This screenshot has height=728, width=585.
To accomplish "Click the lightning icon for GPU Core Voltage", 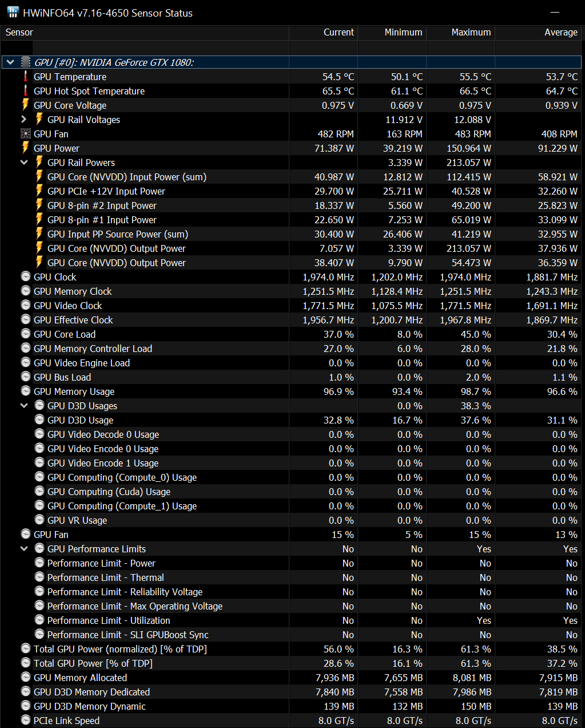I will [26, 105].
